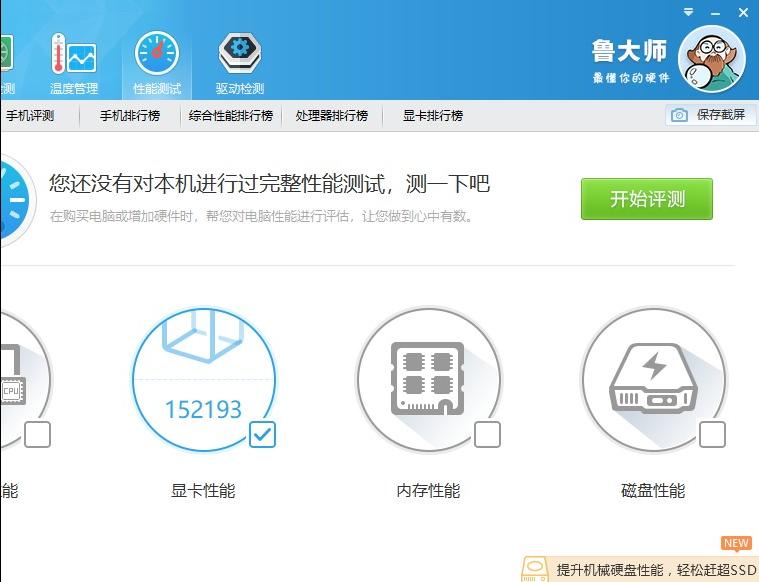Image resolution: width=759 pixels, height=582 pixels.
Task: Click the 磁盘性能 label
Action: (653, 491)
